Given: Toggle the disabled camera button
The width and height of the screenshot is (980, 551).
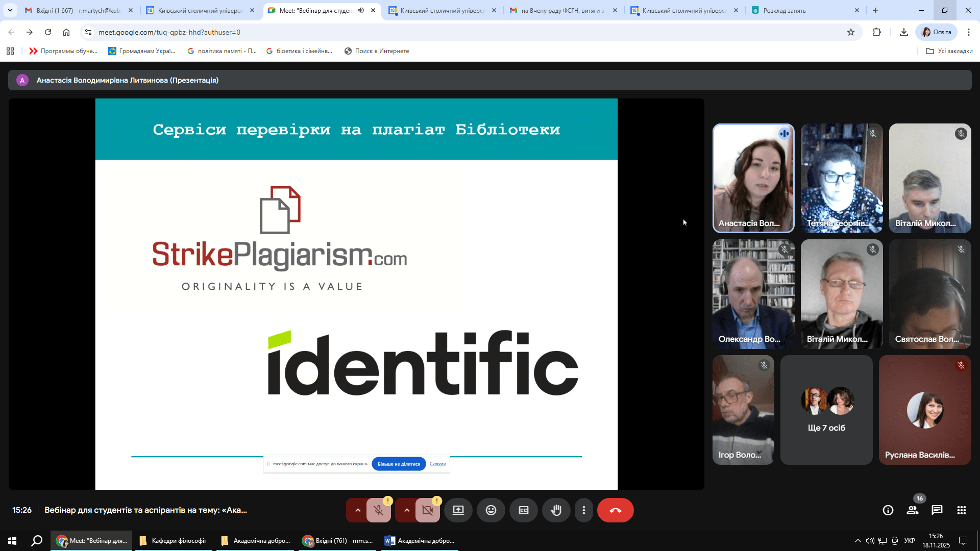Looking at the screenshot, I should pyautogui.click(x=427, y=510).
